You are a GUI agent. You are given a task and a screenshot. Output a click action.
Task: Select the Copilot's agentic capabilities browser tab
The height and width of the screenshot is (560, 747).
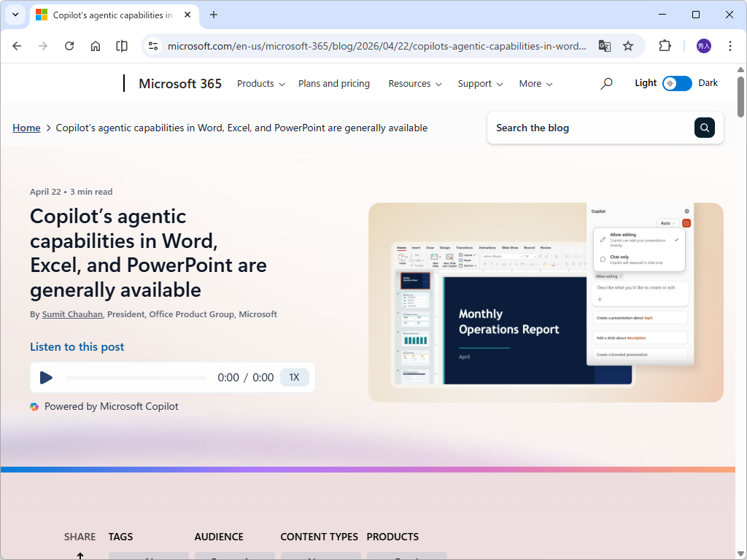pos(109,15)
